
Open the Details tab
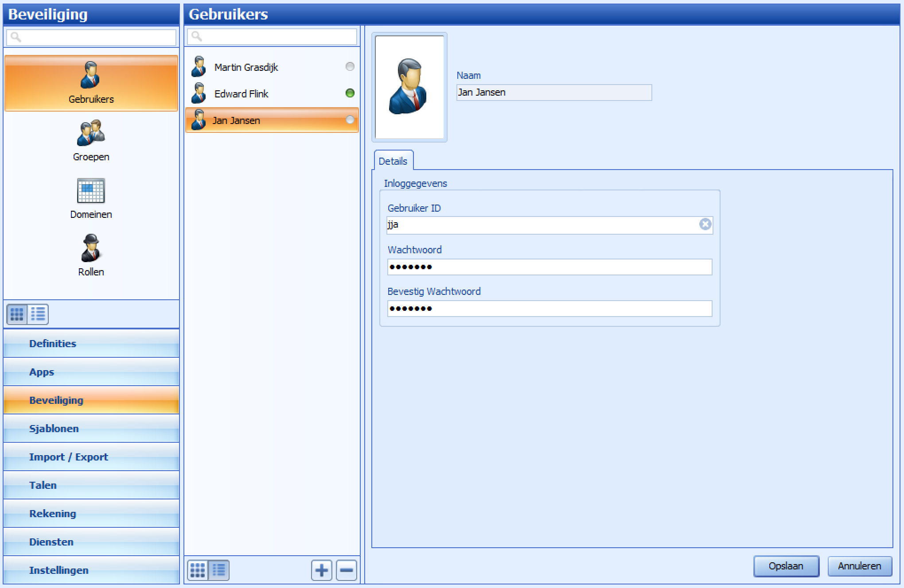pos(393,161)
